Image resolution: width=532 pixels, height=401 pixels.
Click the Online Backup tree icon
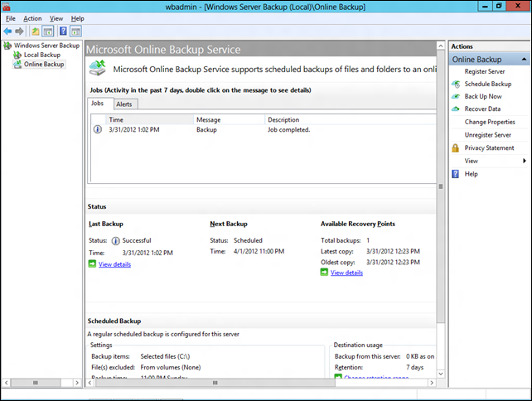pos(17,65)
